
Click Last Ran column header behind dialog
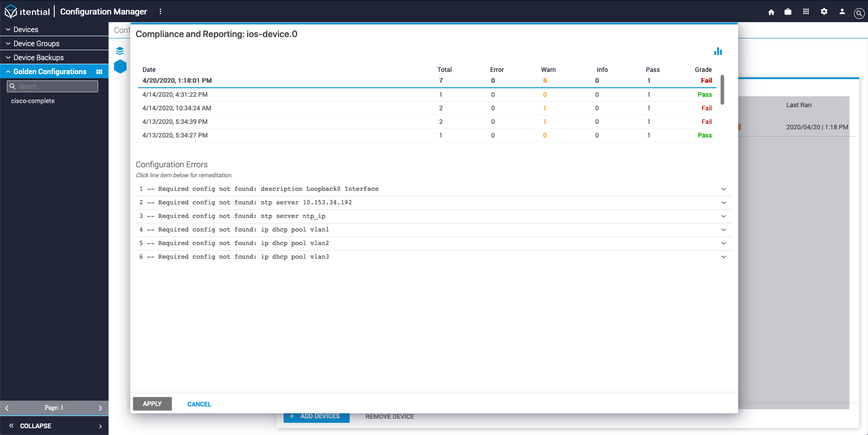pos(799,105)
